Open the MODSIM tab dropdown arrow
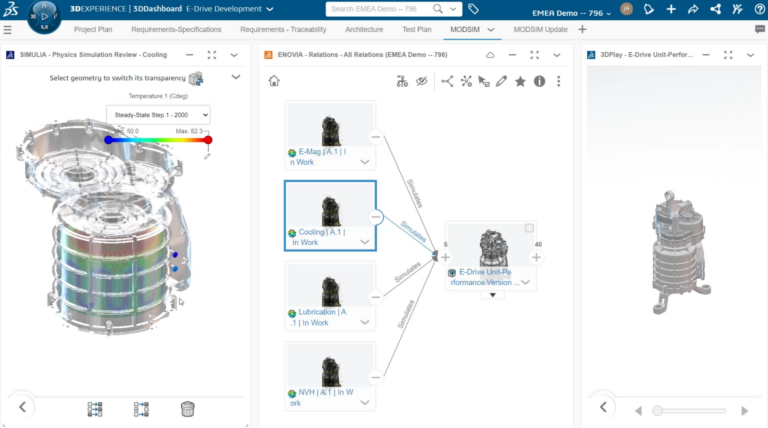The height and width of the screenshot is (428, 768). (490, 30)
